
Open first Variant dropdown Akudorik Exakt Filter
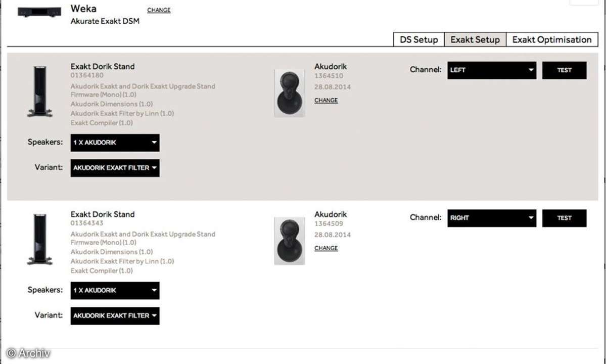click(115, 168)
